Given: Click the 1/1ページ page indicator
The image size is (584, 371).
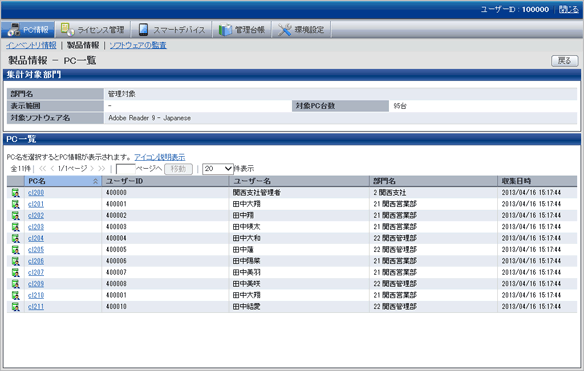Looking at the screenshot, I should [x=72, y=169].
